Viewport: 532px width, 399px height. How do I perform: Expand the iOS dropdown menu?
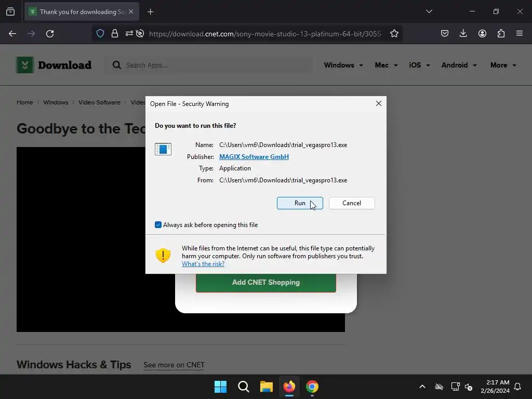pyautogui.click(x=419, y=65)
